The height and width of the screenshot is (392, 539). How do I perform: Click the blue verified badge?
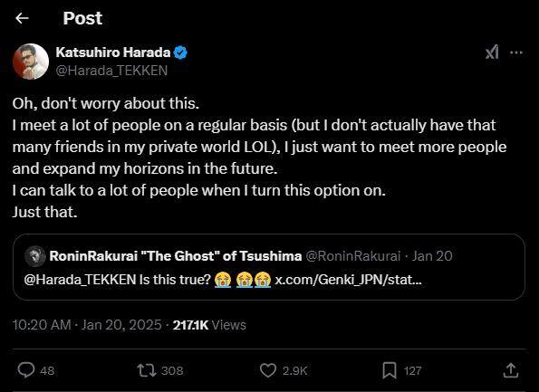pos(180,53)
